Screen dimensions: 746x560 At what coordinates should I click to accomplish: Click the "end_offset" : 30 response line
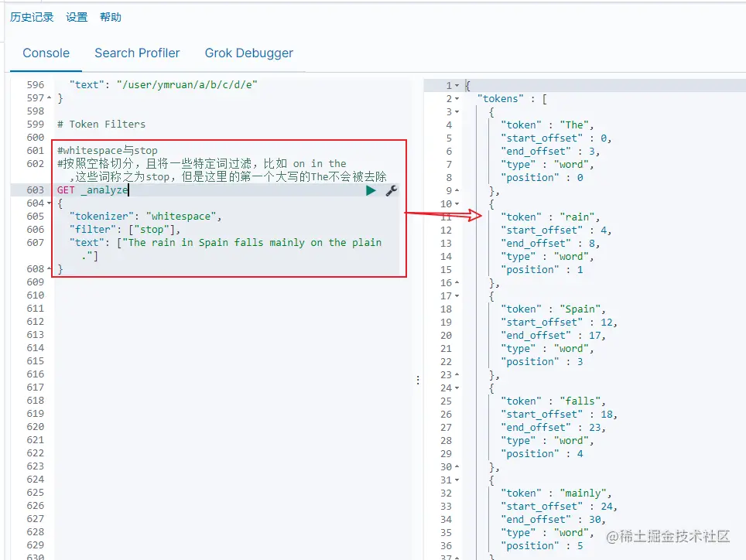(553, 520)
